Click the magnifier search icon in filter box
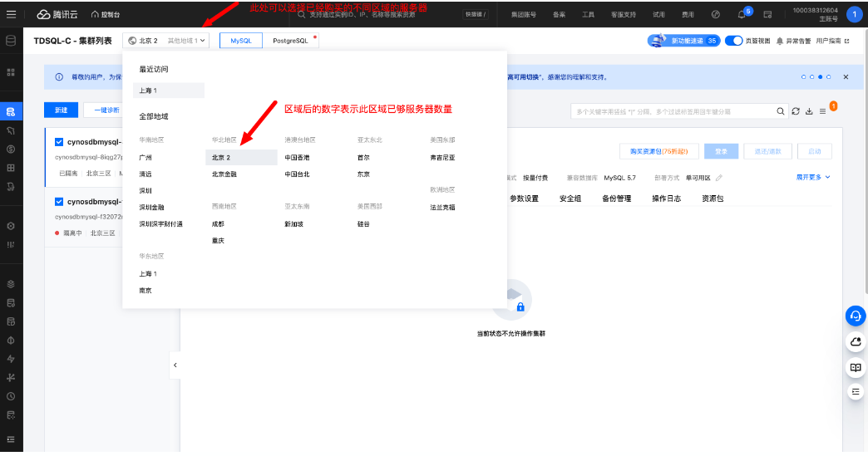This screenshot has height=456, width=868. [x=781, y=111]
